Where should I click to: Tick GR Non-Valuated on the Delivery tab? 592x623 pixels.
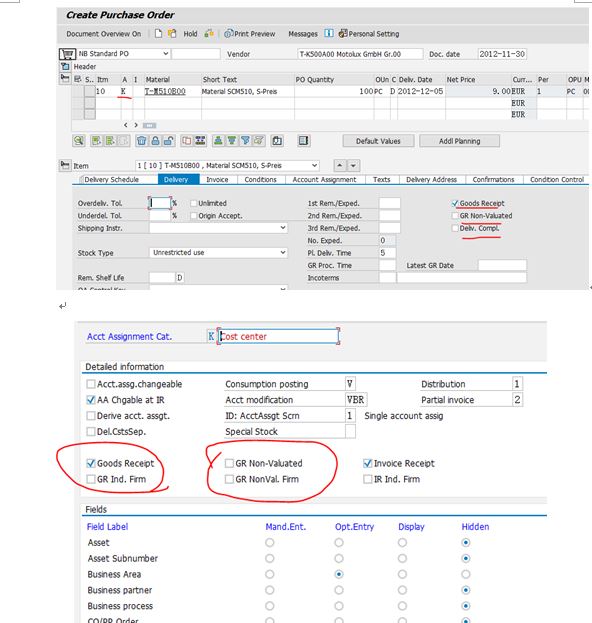(455, 216)
